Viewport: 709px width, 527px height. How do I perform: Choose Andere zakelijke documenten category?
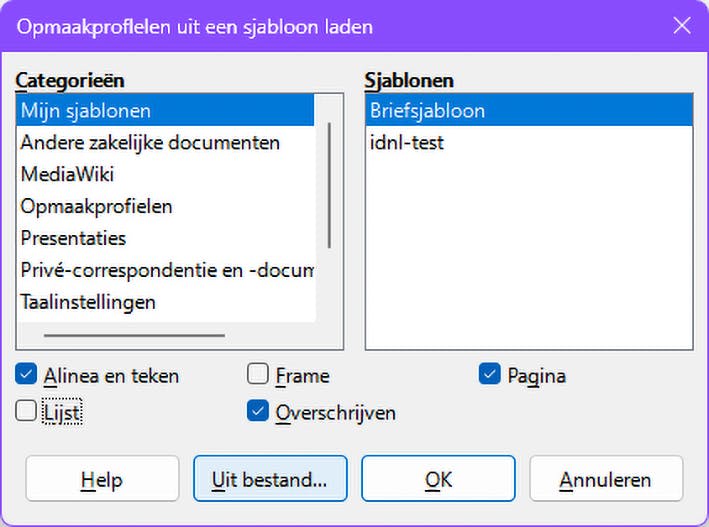150,142
